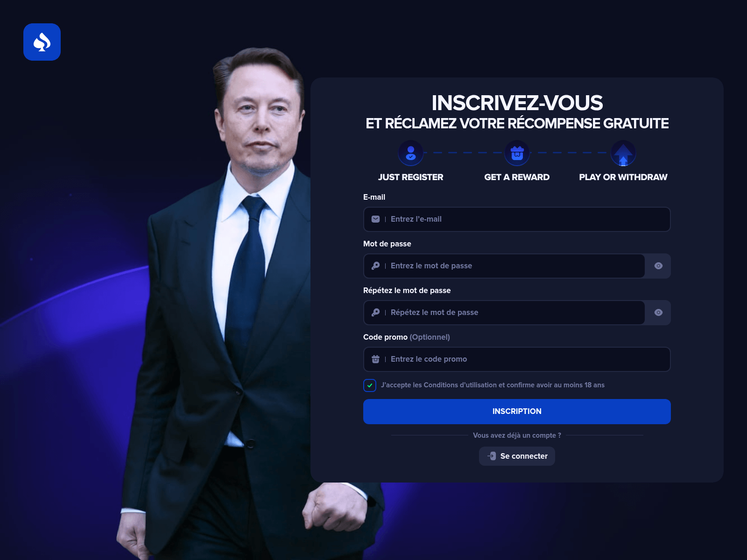Click the envelope icon in the e-mail field
747x560 pixels.
pos(375,219)
